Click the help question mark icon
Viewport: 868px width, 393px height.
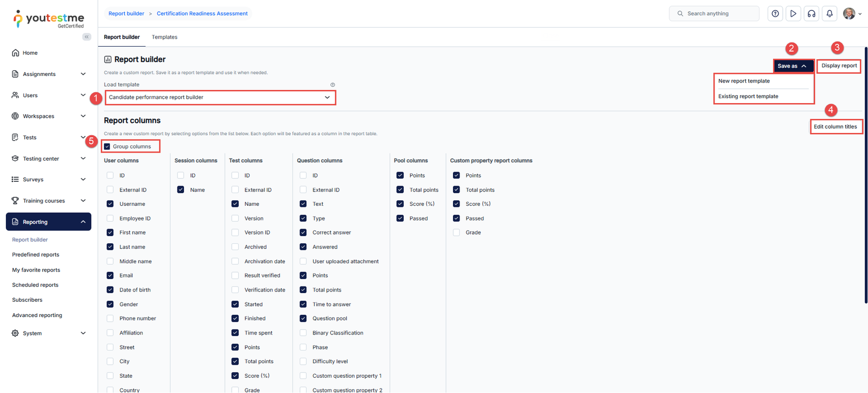coord(775,14)
